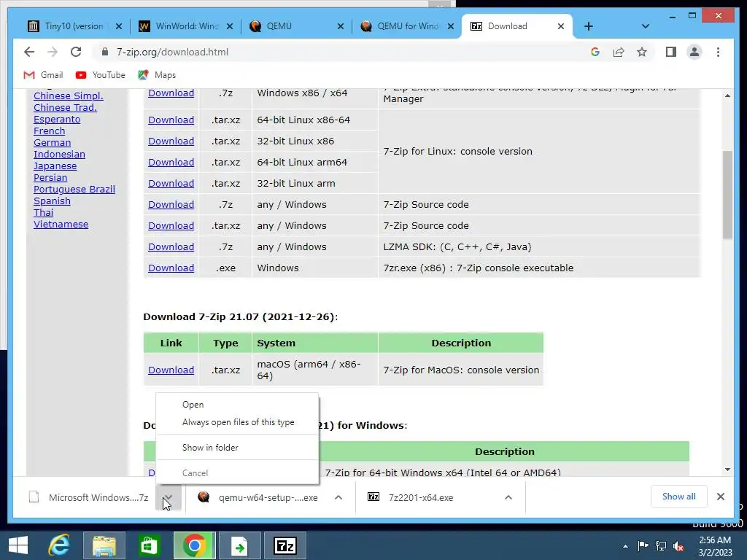Download 64-bit Linux arm64 tar.xz
Image resolution: width=747 pixels, height=560 pixels.
click(x=171, y=163)
